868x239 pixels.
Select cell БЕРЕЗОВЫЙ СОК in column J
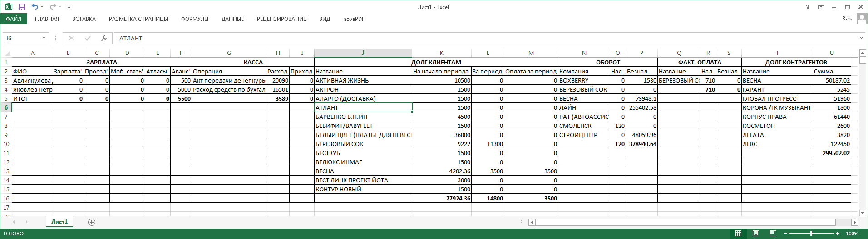(x=363, y=144)
